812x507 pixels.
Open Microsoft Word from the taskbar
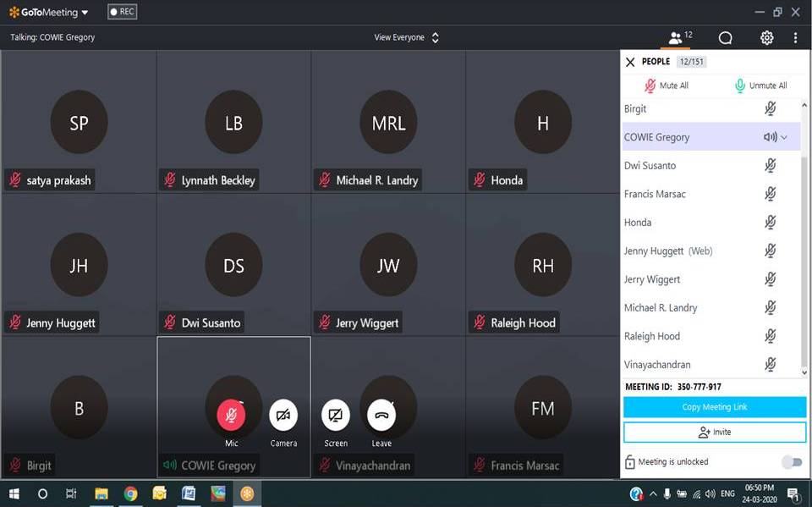tap(189, 493)
